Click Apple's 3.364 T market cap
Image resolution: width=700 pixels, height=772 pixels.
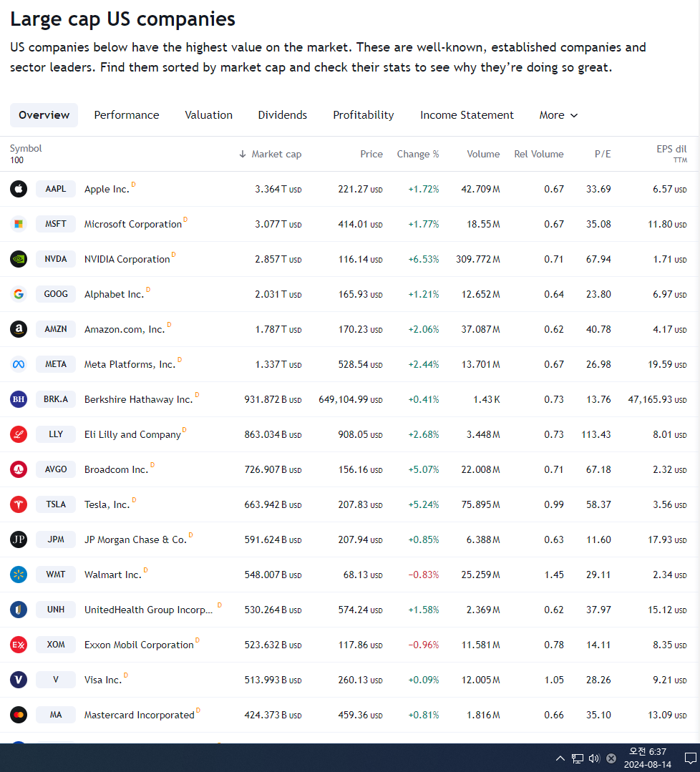click(x=278, y=189)
